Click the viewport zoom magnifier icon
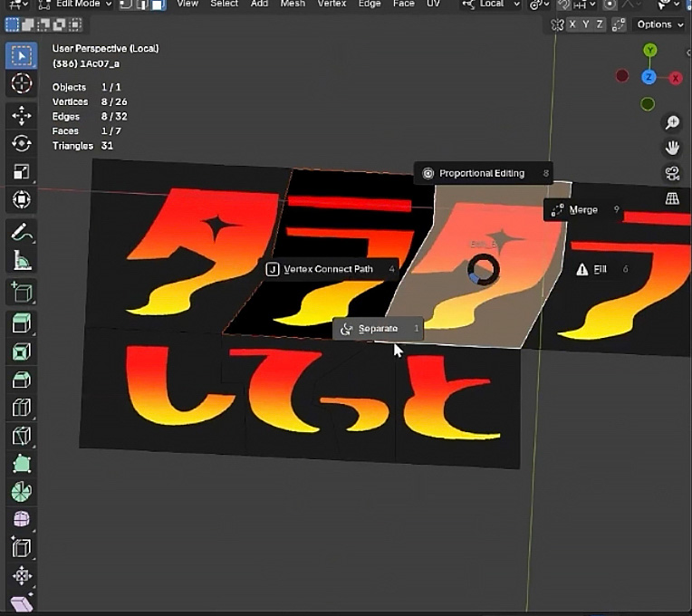Viewport: 692px width, 616px height. click(672, 122)
